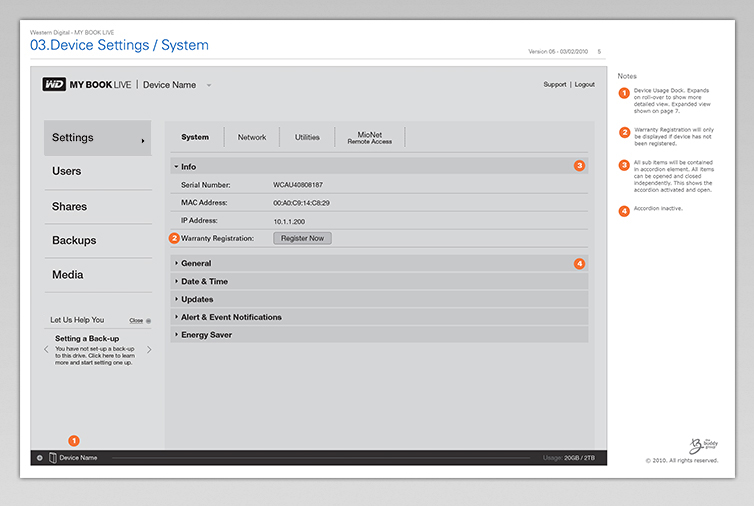Click the drive icon beside Device Name in dock
Image resolution: width=754 pixels, height=506 pixels.
(x=53, y=457)
